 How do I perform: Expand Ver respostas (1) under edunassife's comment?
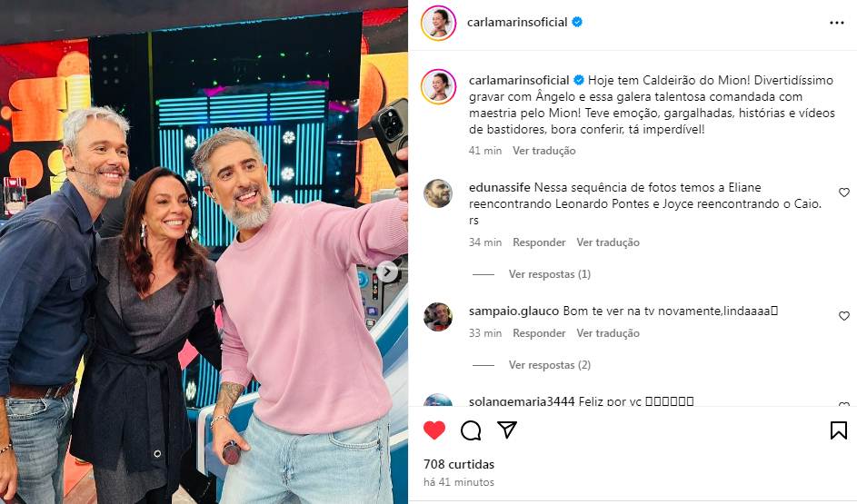pyautogui.click(x=549, y=274)
